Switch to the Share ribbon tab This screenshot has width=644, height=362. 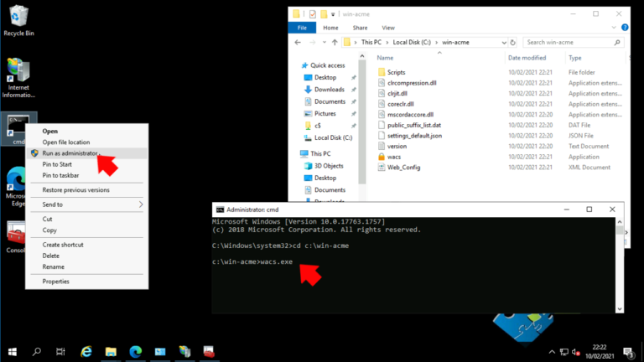[360, 28]
